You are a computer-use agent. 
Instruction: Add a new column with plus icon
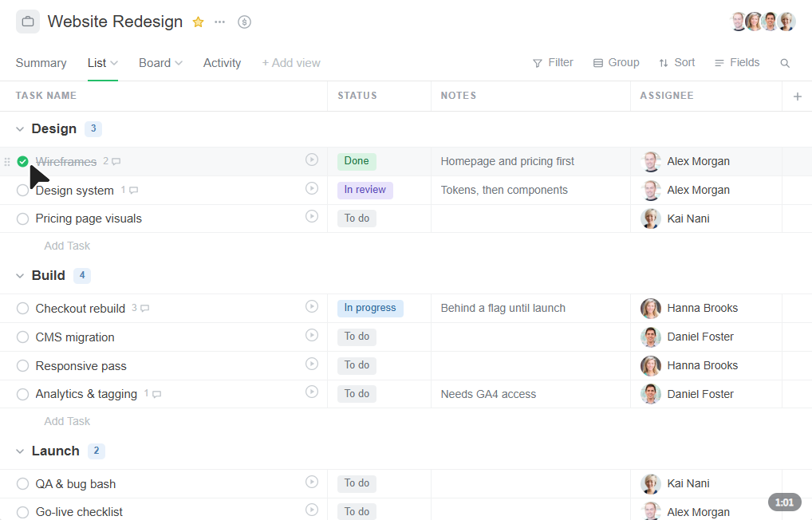point(798,97)
